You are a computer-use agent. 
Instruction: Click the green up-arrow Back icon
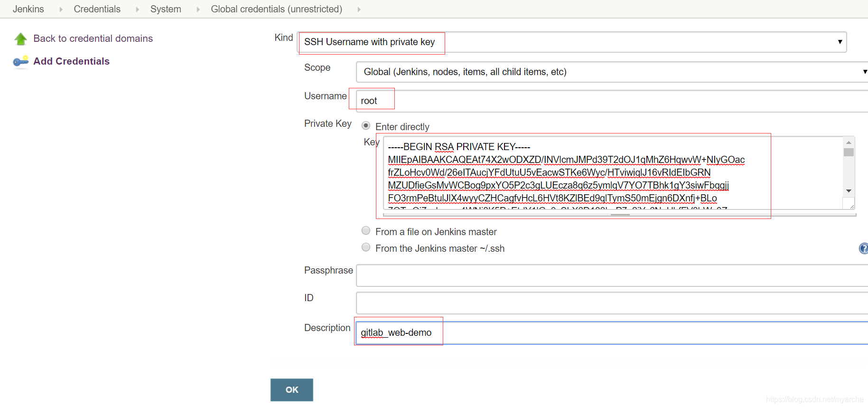tap(21, 39)
